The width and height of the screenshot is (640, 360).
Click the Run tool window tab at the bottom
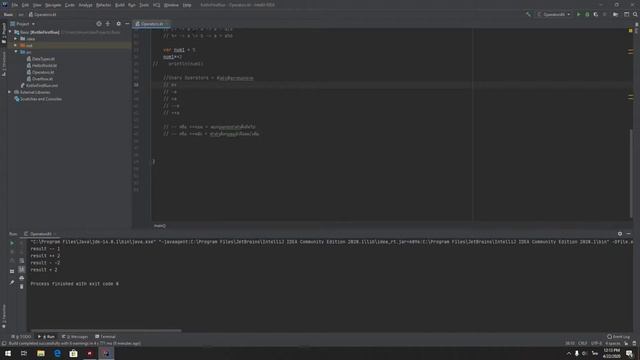tap(46, 337)
